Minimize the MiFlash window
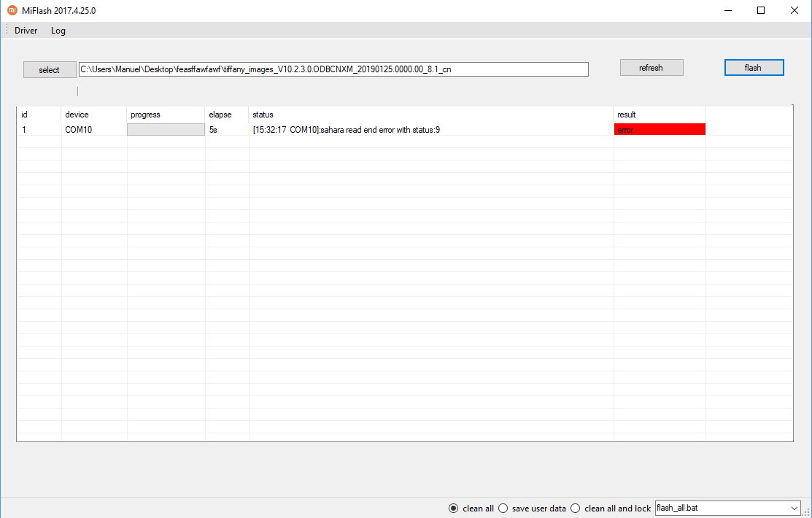 [728, 10]
